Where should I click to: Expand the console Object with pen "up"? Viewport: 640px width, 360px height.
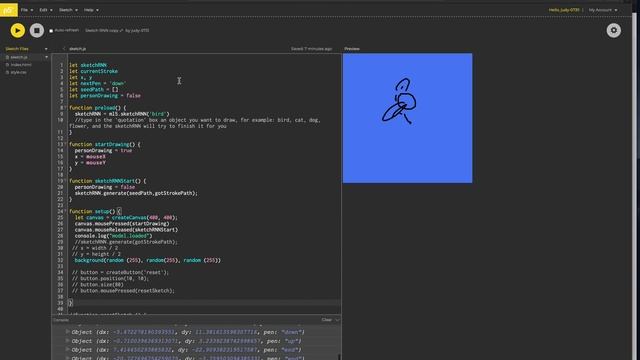[68, 341]
